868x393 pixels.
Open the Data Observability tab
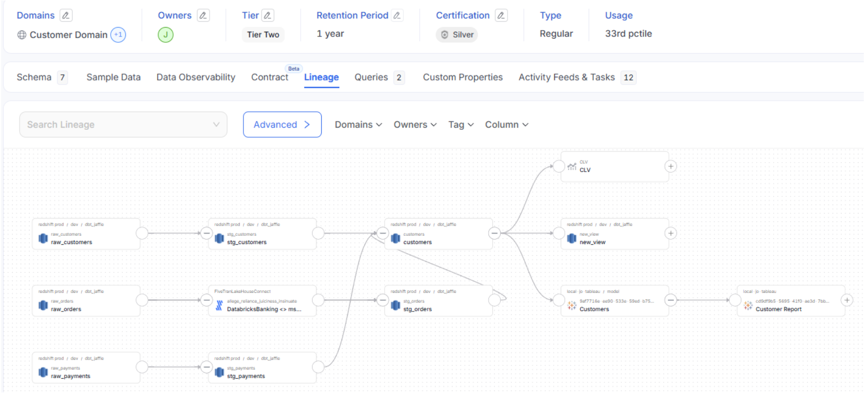pos(196,77)
